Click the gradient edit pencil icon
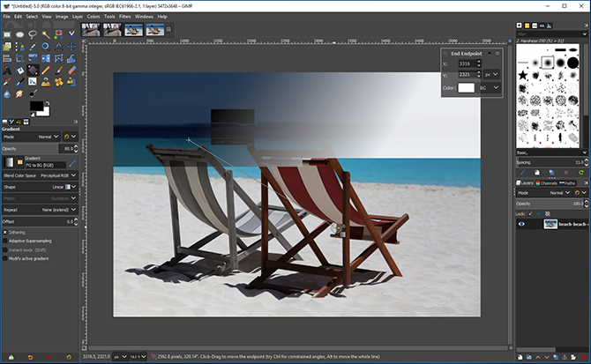This screenshot has width=591, height=364. [71, 163]
